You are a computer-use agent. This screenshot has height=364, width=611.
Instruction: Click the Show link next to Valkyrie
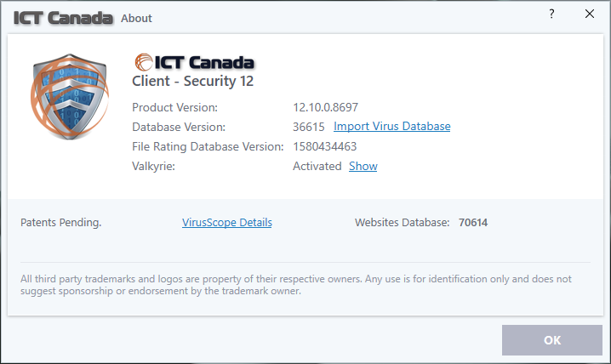tap(363, 166)
